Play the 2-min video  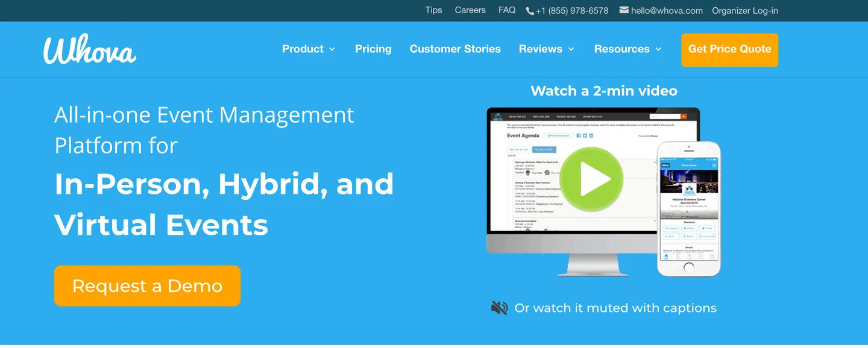[591, 179]
